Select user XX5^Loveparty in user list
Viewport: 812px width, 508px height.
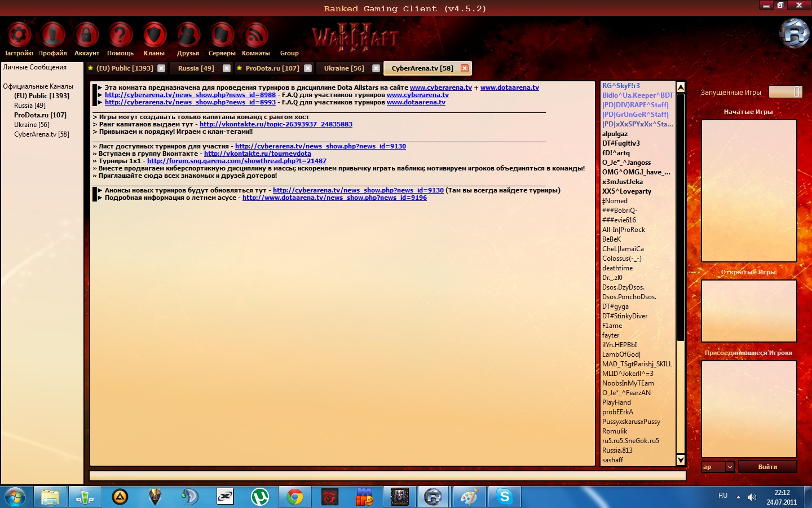pyautogui.click(x=626, y=191)
